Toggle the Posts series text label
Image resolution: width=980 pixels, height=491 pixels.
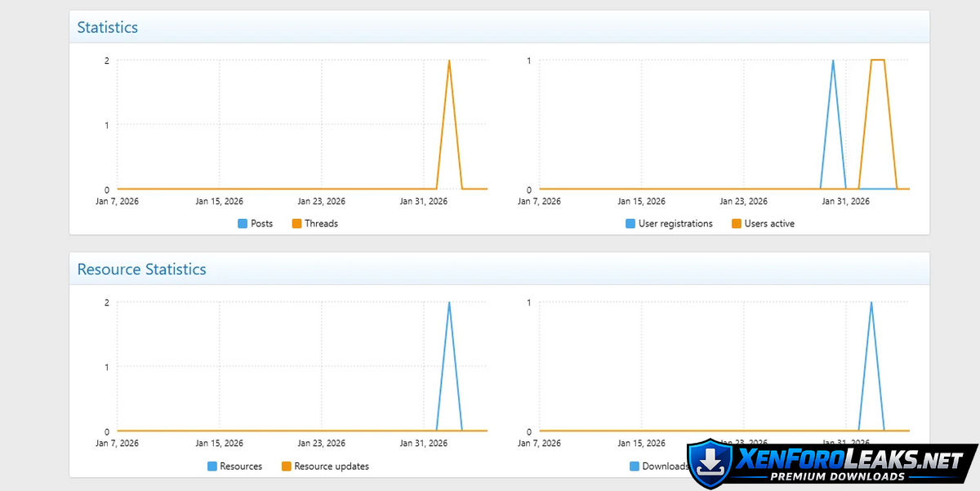(x=261, y=224)
